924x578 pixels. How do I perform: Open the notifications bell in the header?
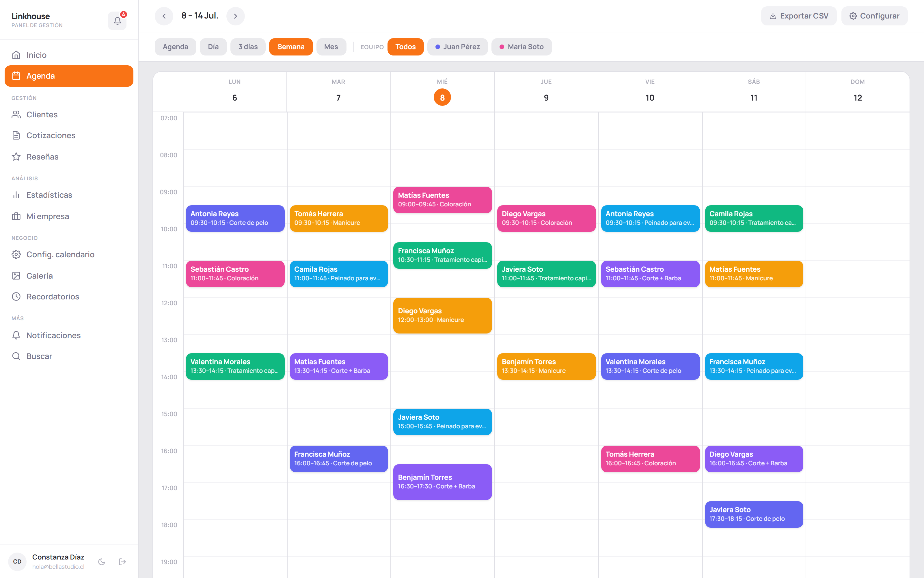pyautogui.click(x=117, y=21)
